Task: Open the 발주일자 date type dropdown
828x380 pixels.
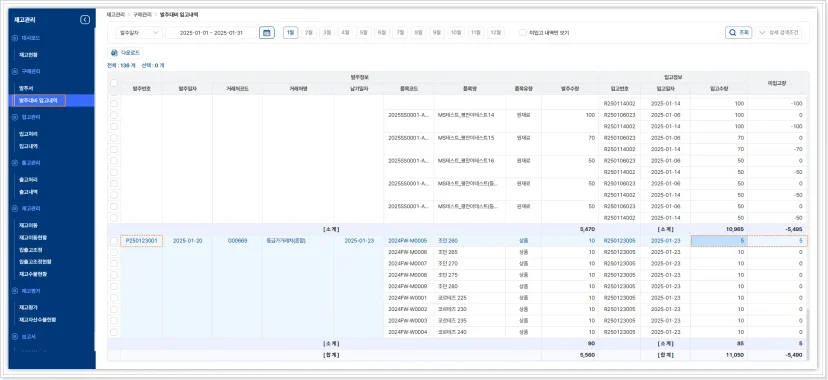Action: tap(139, 33)
